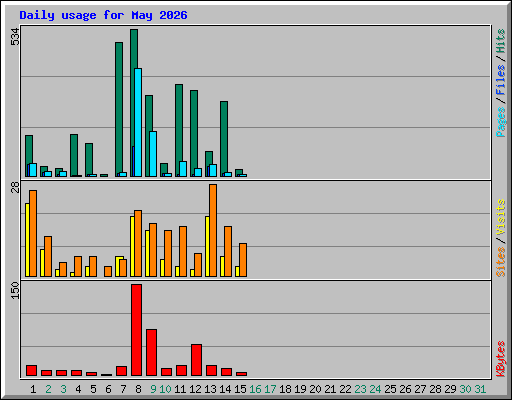The image size is (512, 400).
Task: Click the Files legend label
Action: point(501,80)
